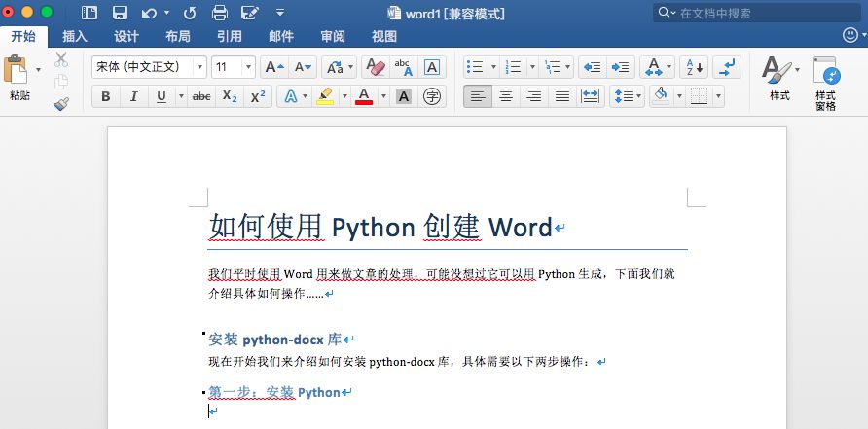The image size is (868, 429).
Task: Increase paragraph indent
Action: 621,67
